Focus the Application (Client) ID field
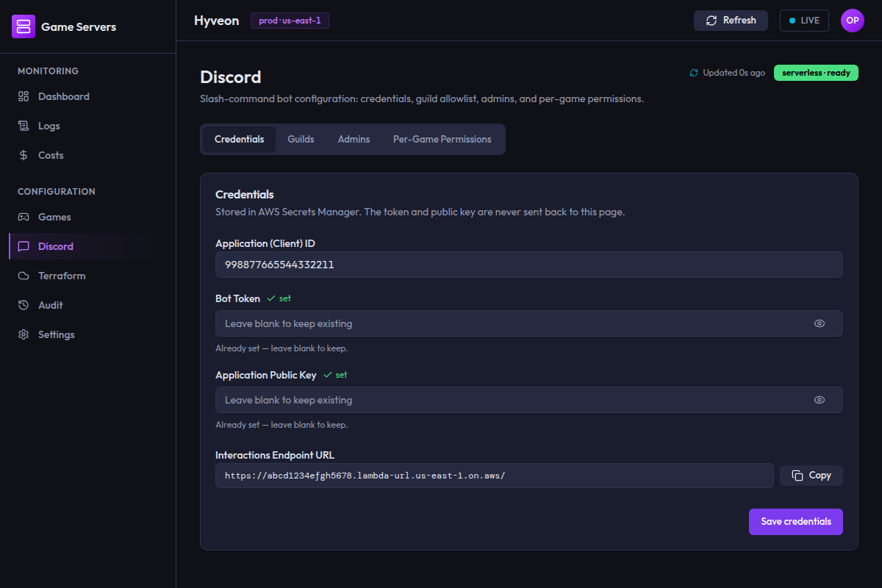 (528, 265)
